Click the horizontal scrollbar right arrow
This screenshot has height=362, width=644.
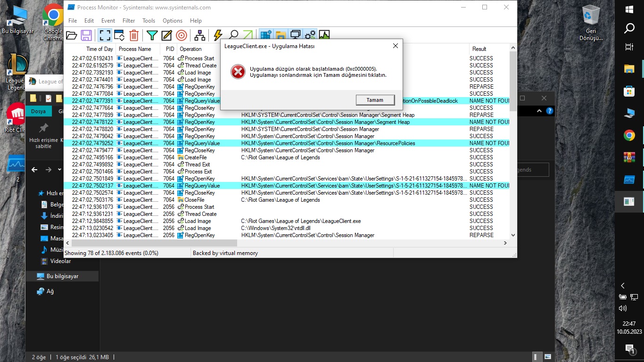505,243
